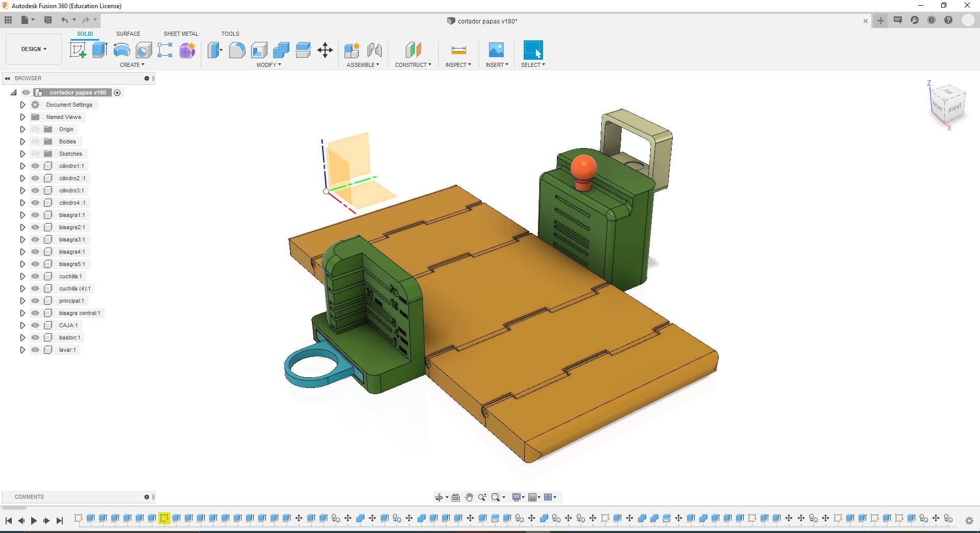The image size is (980, 533).
Task: Expand the Named Views folder
Action: click(22, 117)
